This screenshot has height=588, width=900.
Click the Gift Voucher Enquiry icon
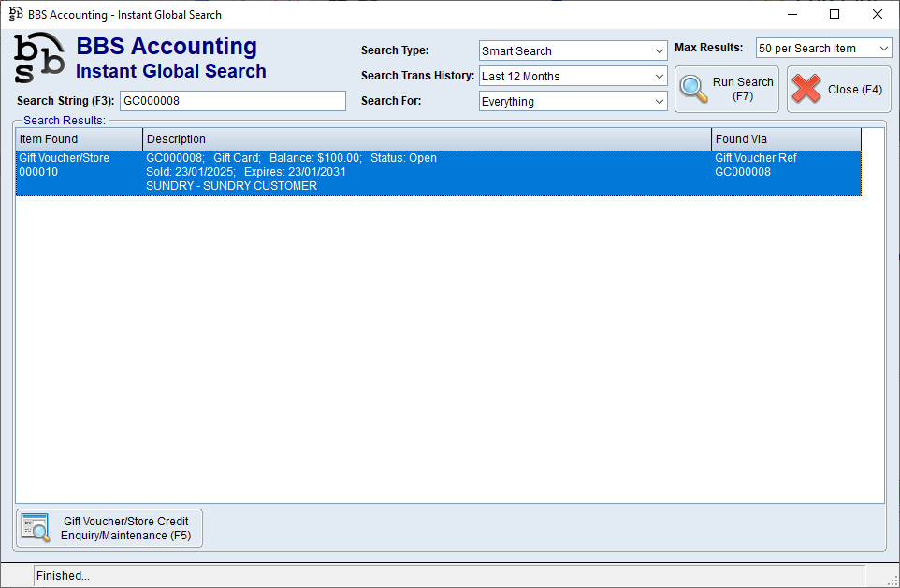click(36, 528)
